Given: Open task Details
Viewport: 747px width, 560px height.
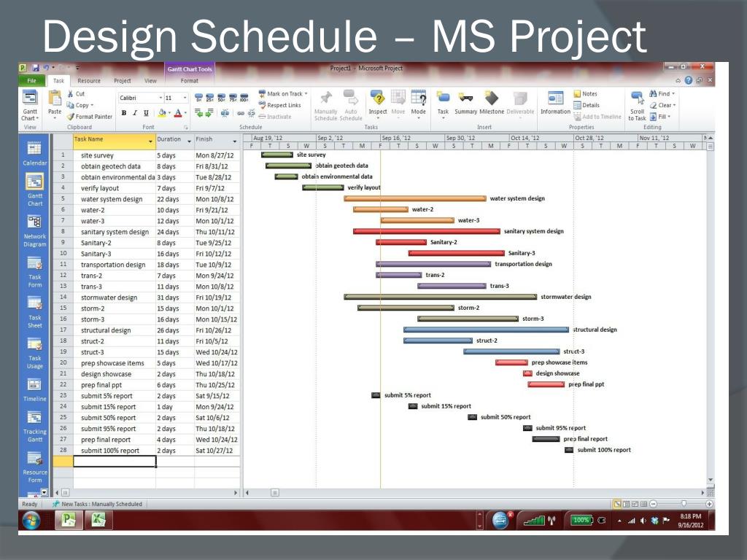Looking at the screenshot, I should pos(587,105).
